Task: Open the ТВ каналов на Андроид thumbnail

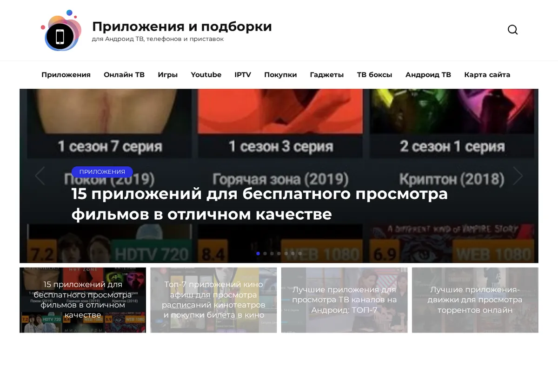Action: (345, 300)
